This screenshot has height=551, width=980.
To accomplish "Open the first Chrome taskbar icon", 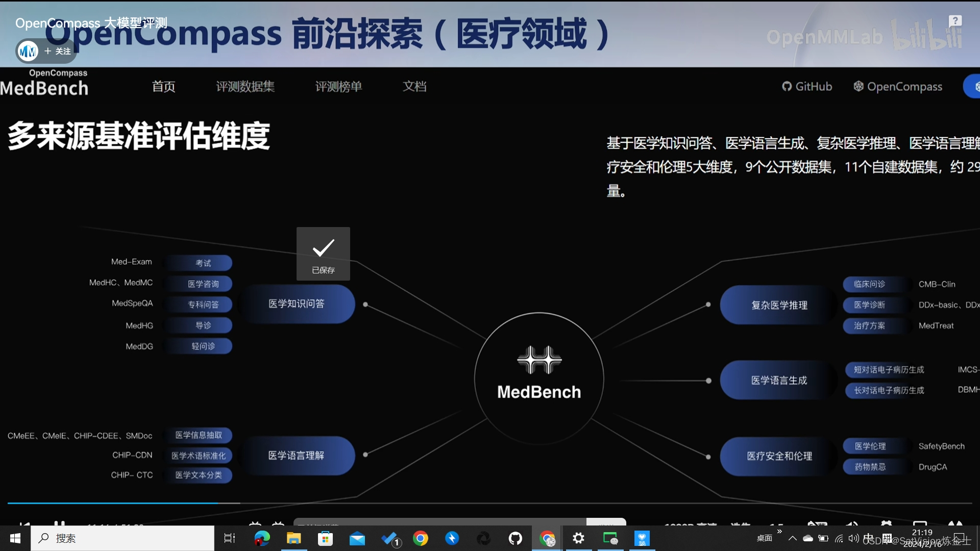I will coord(421,538).
